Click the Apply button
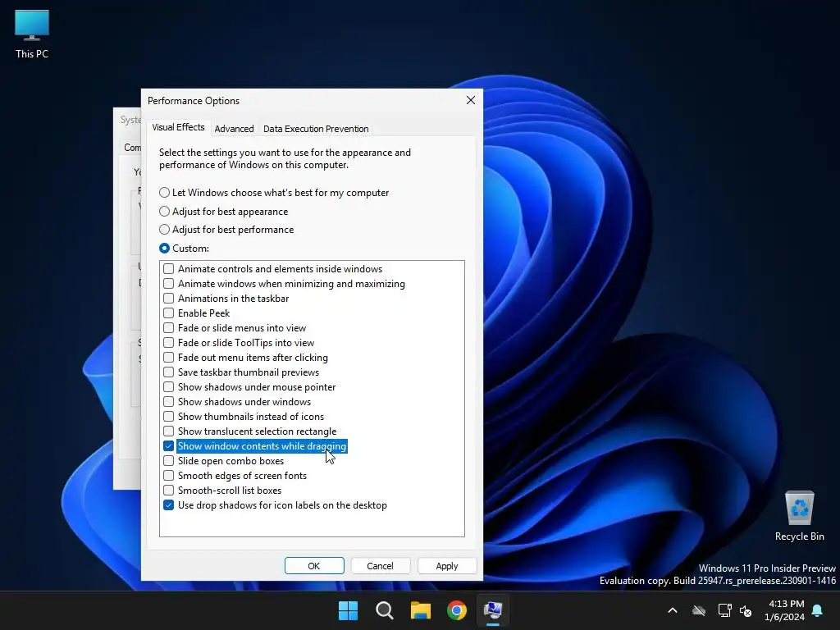The height and width of the screenshot is (630, 840). coord(447,566)
